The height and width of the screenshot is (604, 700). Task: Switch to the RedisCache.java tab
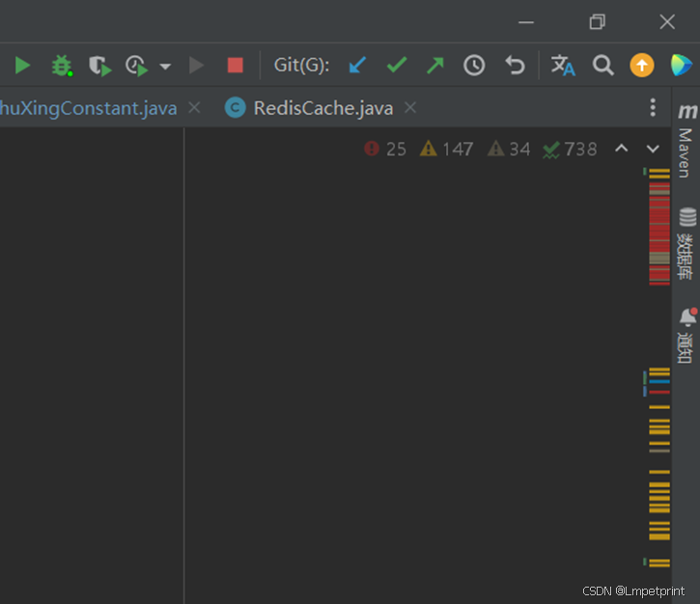tap(322, 108)
